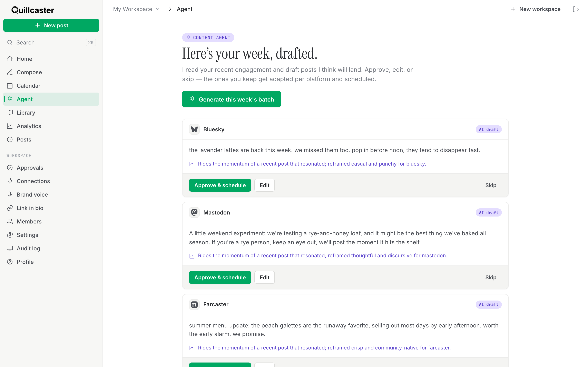Click Generate this week's batch
The height and width of the screenshot is (367, 588).
(231, 99)
